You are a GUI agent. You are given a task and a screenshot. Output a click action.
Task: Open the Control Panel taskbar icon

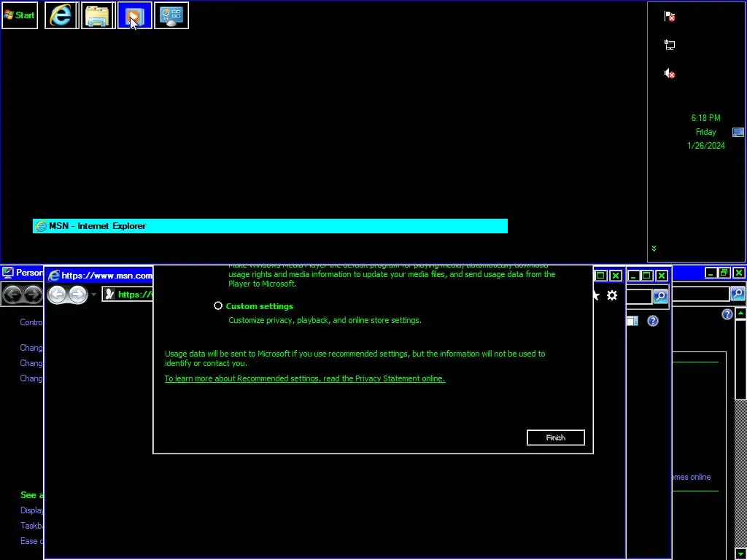pos(171,15)
